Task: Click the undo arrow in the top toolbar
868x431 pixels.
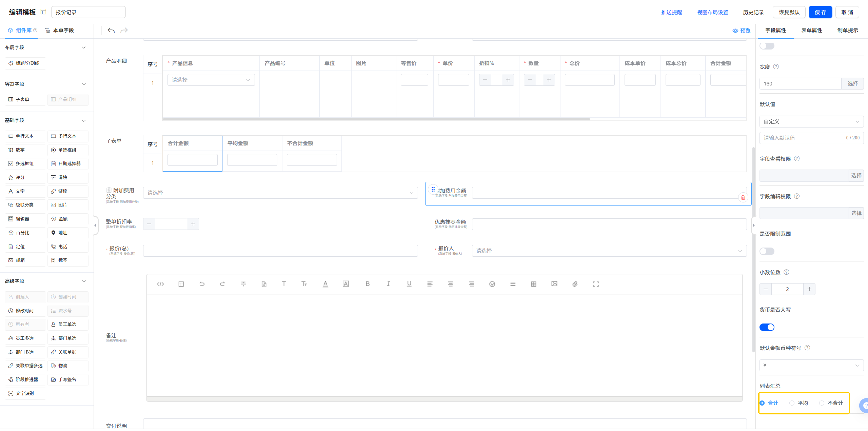Action: 111,31
